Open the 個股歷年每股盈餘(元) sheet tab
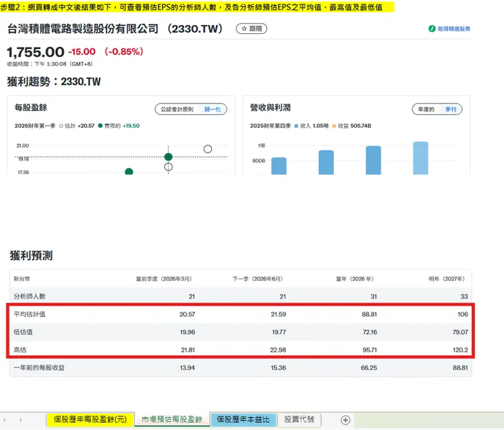This screenshot has width=504, height=430. 90,419
